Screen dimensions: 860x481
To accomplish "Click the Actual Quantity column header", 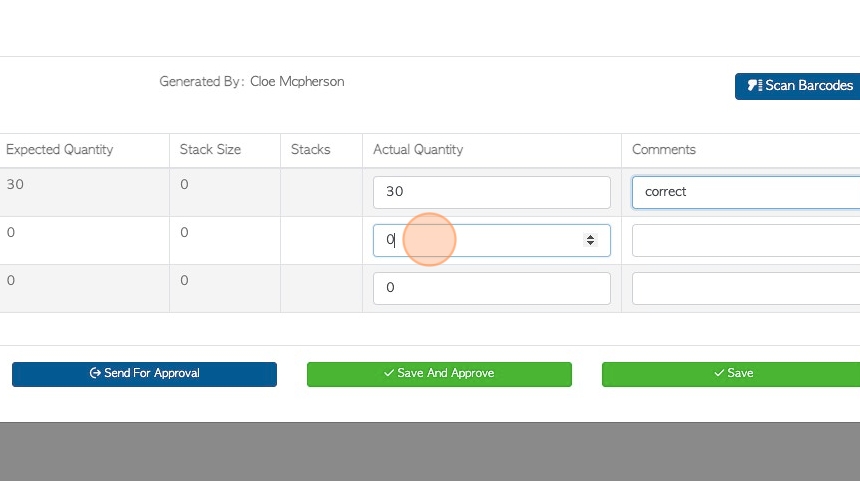I will [418, 150].
